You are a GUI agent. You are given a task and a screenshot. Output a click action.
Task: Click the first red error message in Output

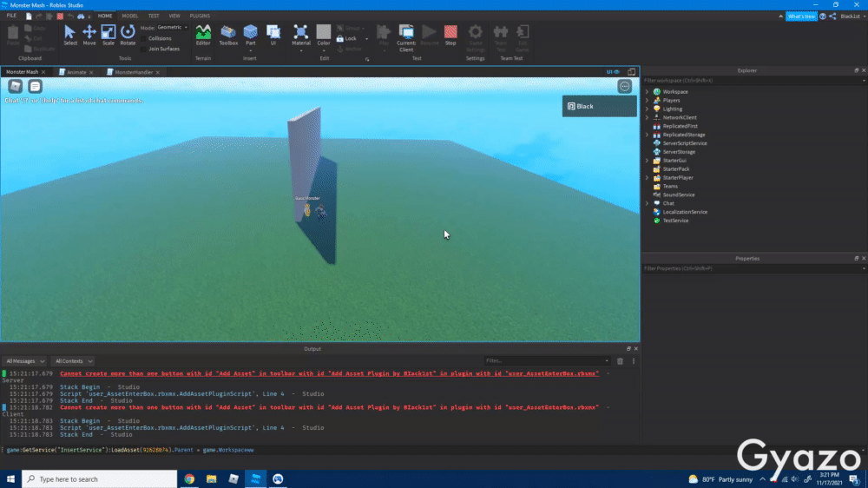coord(329,374)
